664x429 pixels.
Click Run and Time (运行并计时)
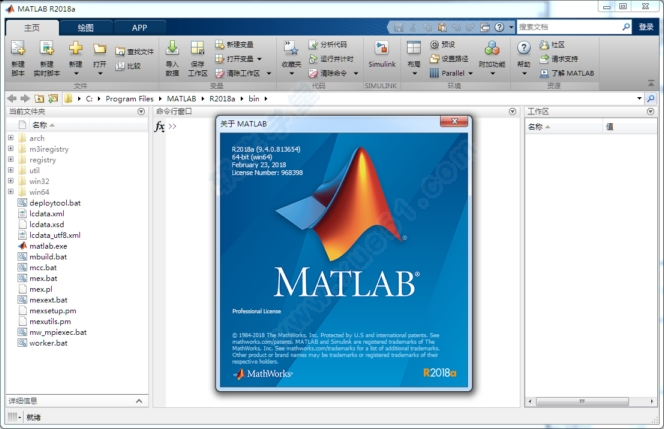(331, 59)
